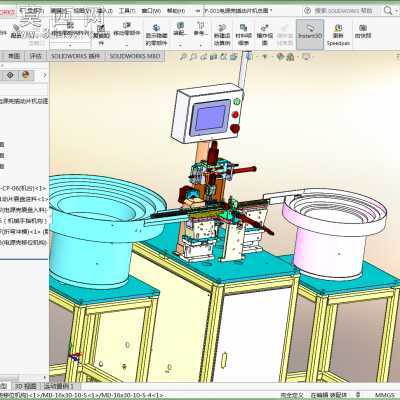
Task: Click the help question mark icon
Action: point(307,11)
